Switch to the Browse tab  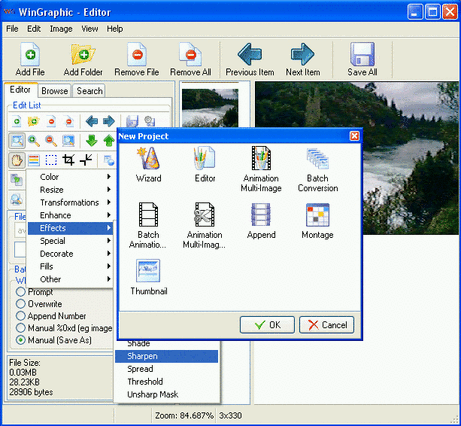[x=55, y=91]
